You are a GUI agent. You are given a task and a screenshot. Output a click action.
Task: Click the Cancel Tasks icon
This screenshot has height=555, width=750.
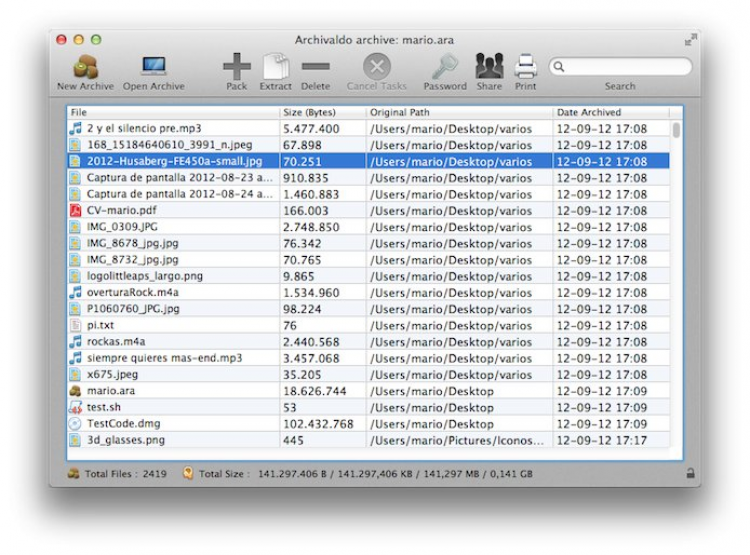tap(376, 67)
